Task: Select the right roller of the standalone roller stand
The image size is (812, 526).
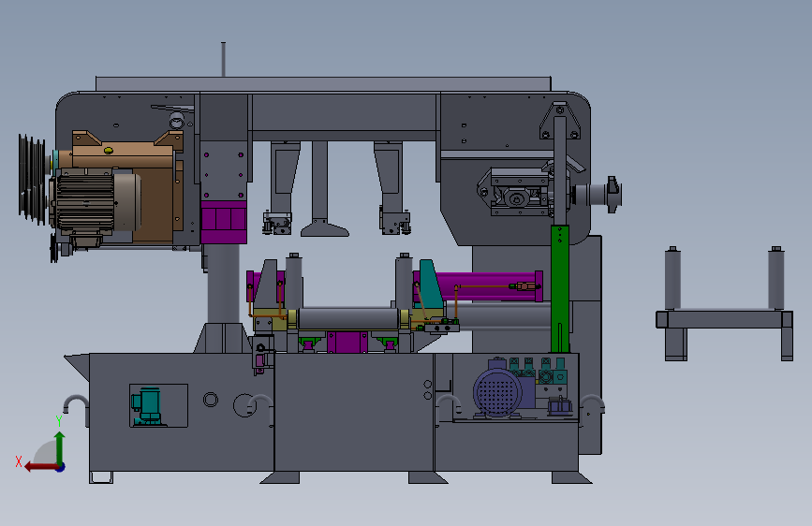Action: pyautogui.click(x=775, y=278)
